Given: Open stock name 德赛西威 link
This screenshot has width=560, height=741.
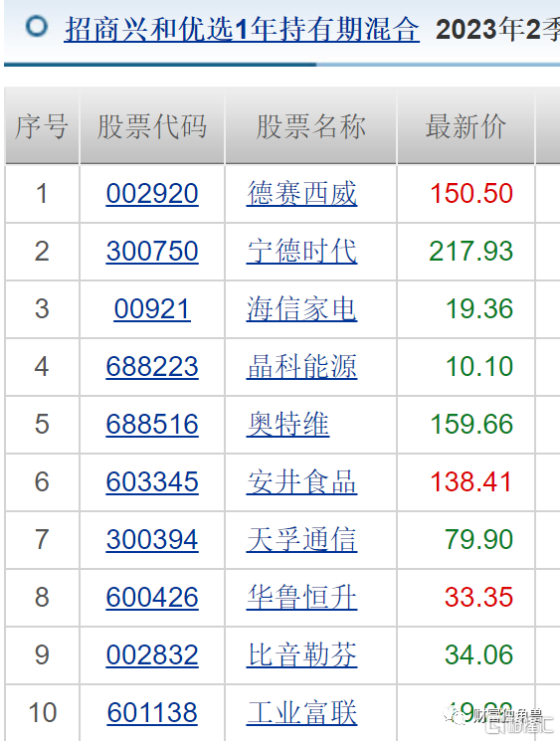Looking at the screenshot, I should (x=302, y=194).
